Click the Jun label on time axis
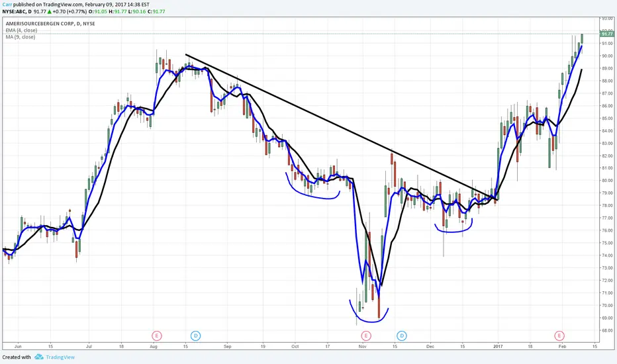This screenshot has width=617, height=364. pos(18,347)
